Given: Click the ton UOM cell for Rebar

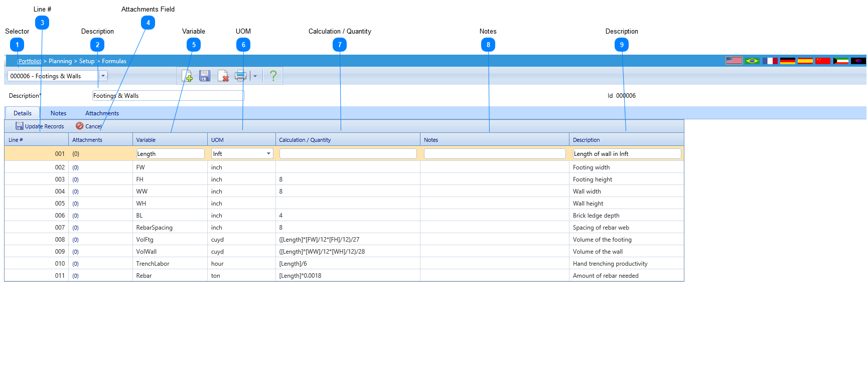Looking at the screenshot, I should pyautogui.click(x=241, y=276).
